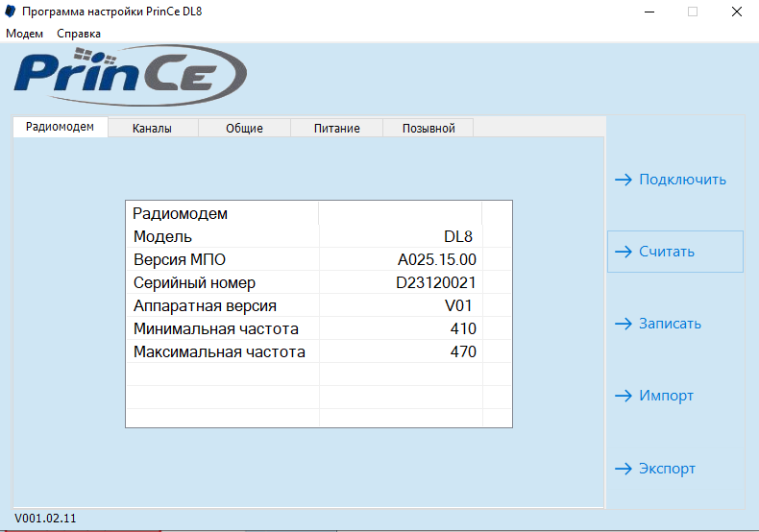Viewport: 759px width, 532px height.
Task: Select the Серийный номер label cell
Action: 223,283
